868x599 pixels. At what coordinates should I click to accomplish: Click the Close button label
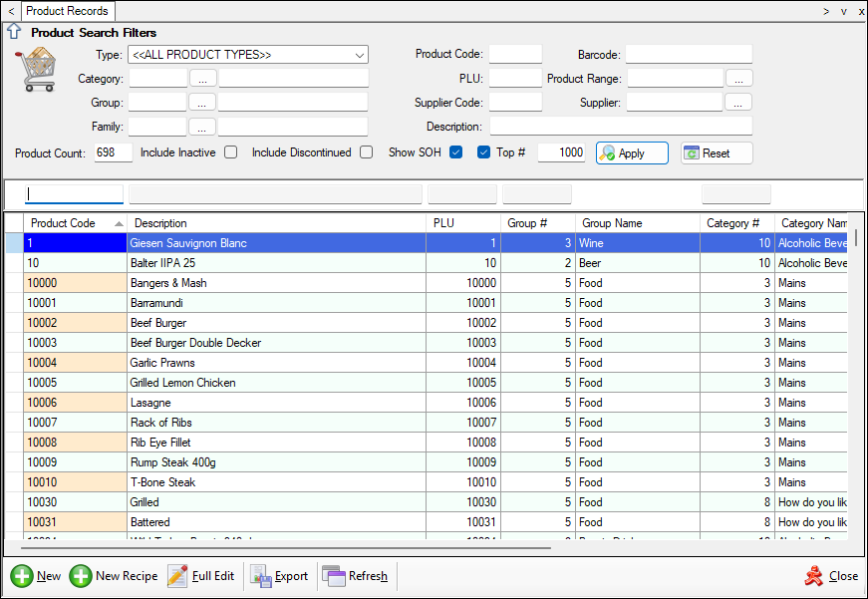tap(844, 576)
